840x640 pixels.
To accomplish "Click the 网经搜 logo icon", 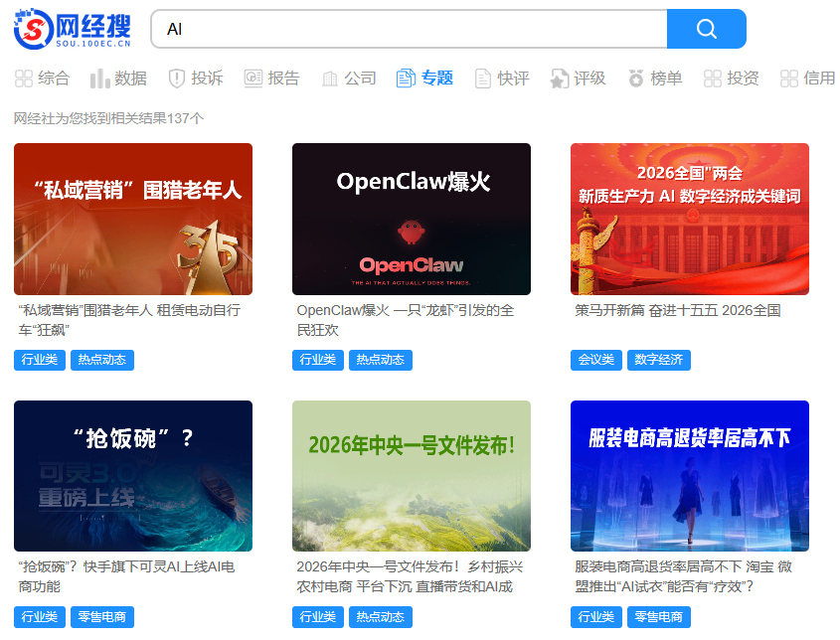I will pyautogui.click(x=33, y=29).
